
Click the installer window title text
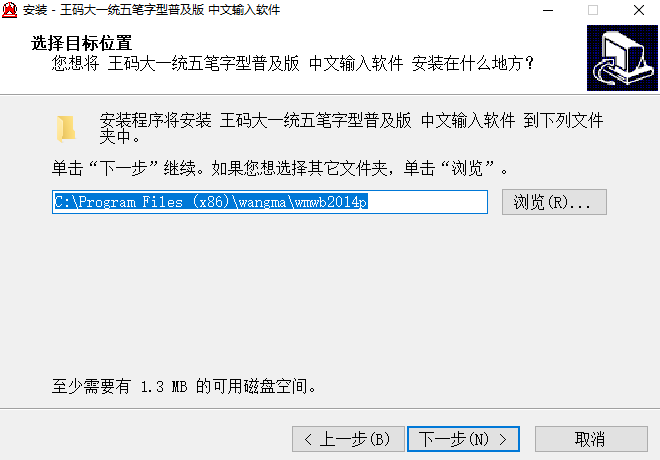(x=152, y=10)
